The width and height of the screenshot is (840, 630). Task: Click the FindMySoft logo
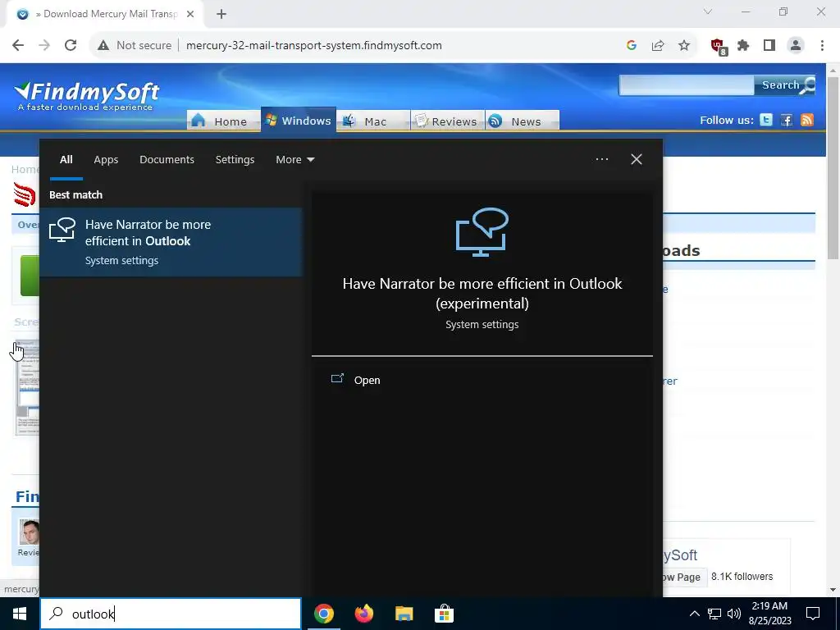tap(87, 95)
